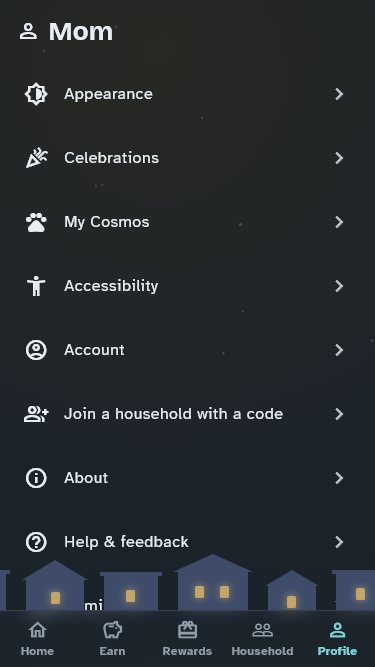This screenshot has height=667, width=375.
Task: Select the Profile tab
Action: click(337, 639)
